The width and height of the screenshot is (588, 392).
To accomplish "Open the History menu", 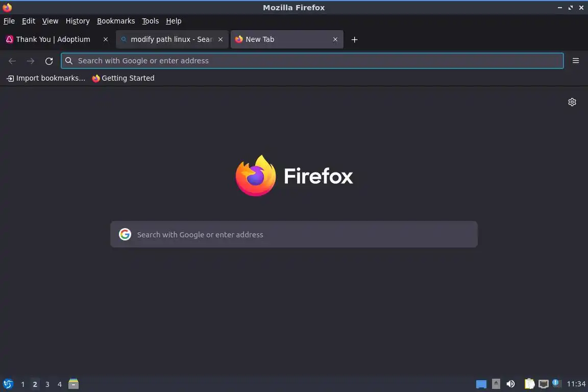I will pos(78,21).
